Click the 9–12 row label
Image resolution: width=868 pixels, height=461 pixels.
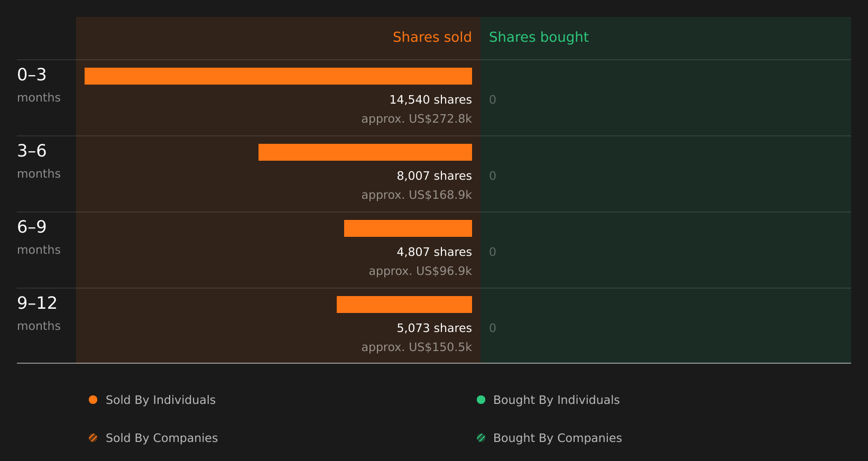click(37, 303)
